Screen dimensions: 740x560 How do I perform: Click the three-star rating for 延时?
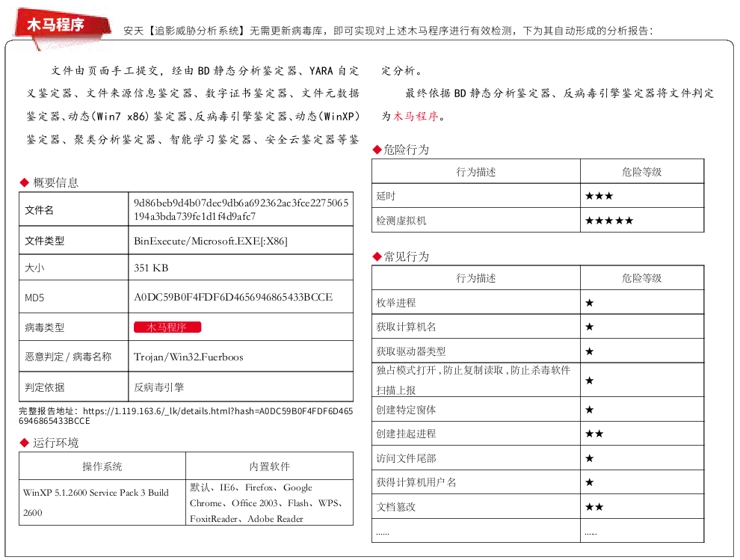[x=599, y=196]
